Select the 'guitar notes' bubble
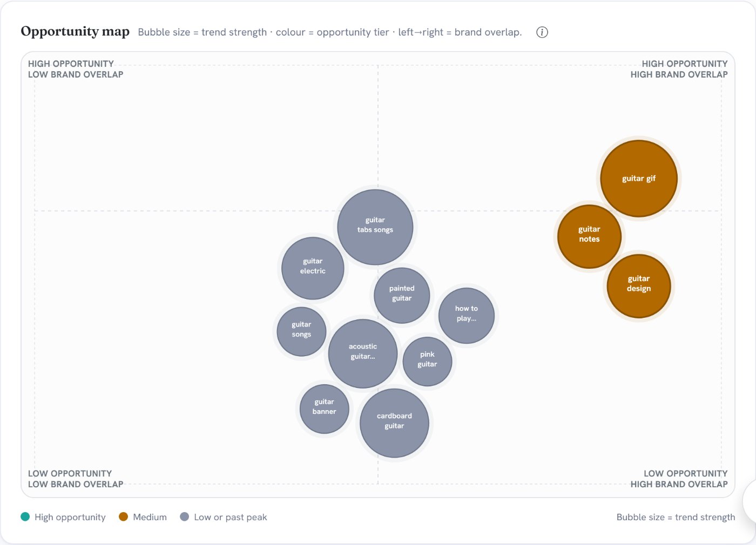This screenshot has height=545, width=756. pyautogui.click(x=589, y=236)
